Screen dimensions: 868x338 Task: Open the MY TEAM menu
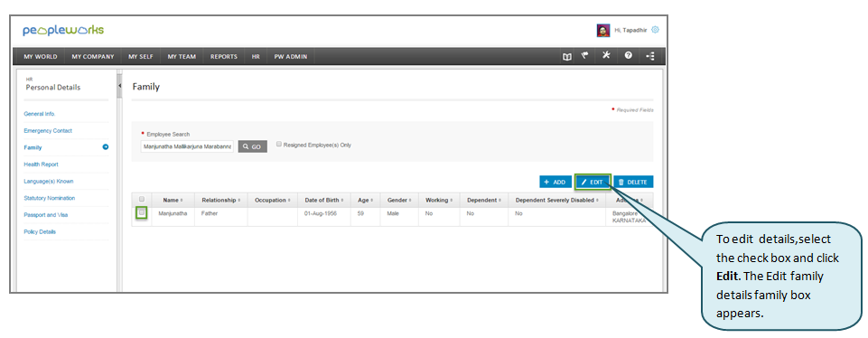point(182,57)
